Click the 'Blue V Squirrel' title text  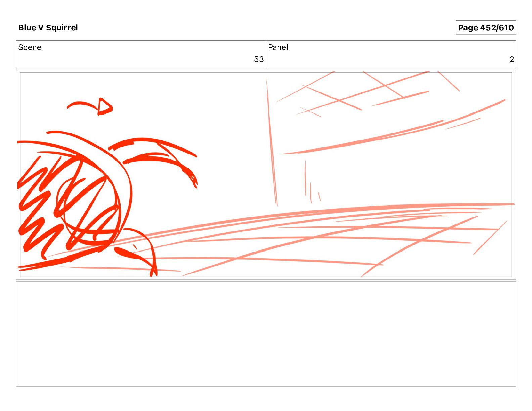pyautogui.click(x=48, y=28)
